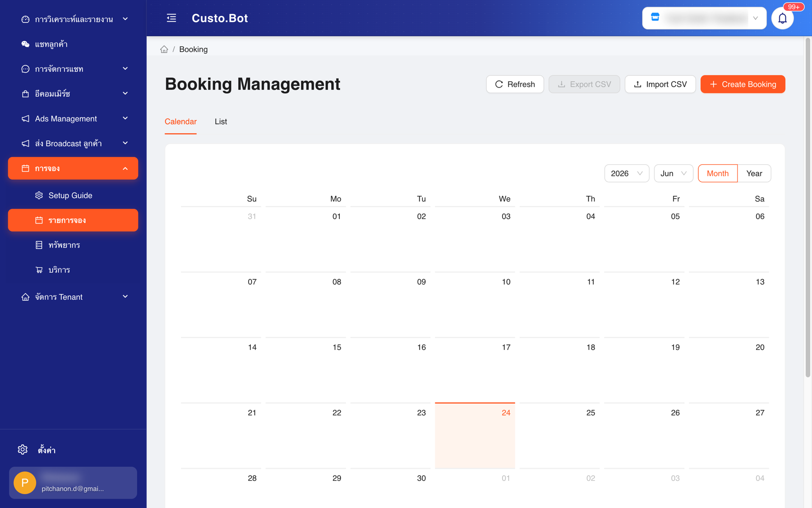The width and height of the screenshot is (812, 508).
Task: Expand การวิเคราะห์และรายงาน menu chevron
Action: (125, 19)
